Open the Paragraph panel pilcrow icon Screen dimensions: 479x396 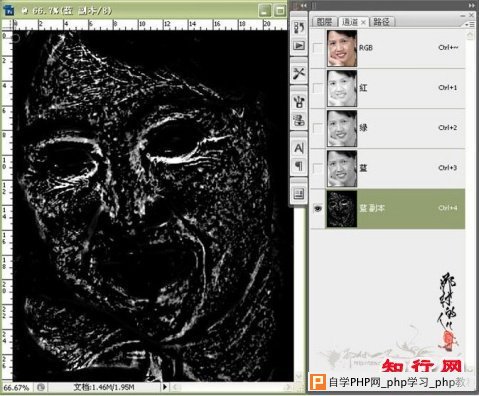point(299,165)
